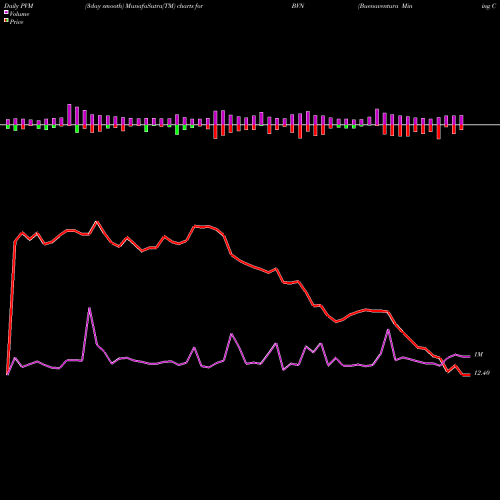Click the '1M' volume value label

(478, 355)
